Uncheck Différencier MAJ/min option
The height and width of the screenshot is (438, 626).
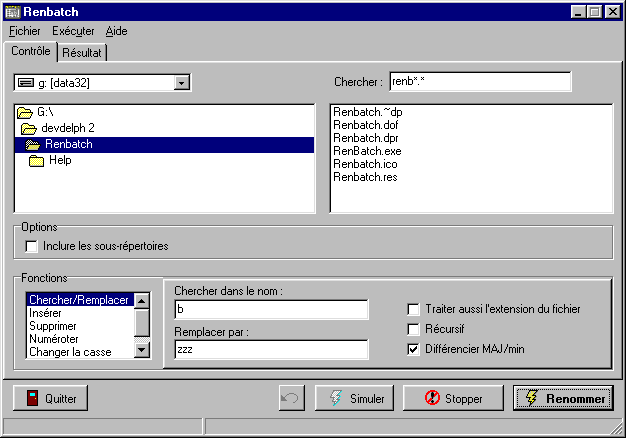(414, 349)
